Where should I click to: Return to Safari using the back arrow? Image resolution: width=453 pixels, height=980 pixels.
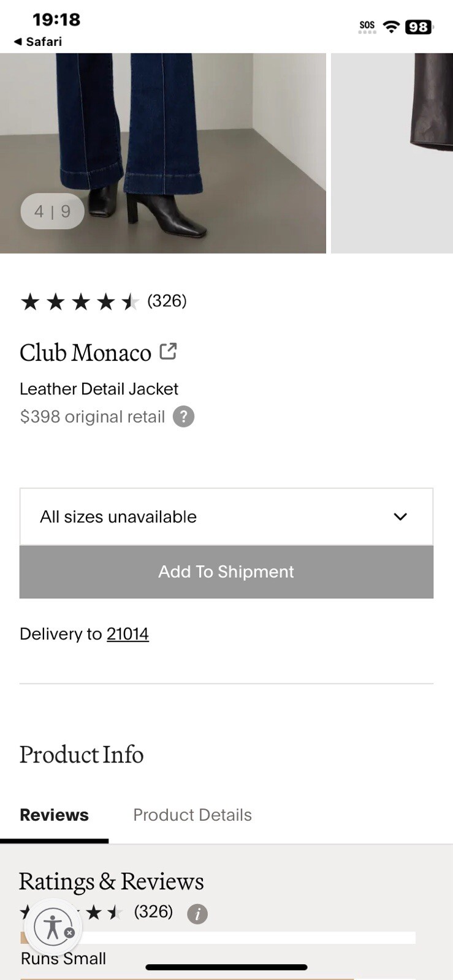pos(37,42)
